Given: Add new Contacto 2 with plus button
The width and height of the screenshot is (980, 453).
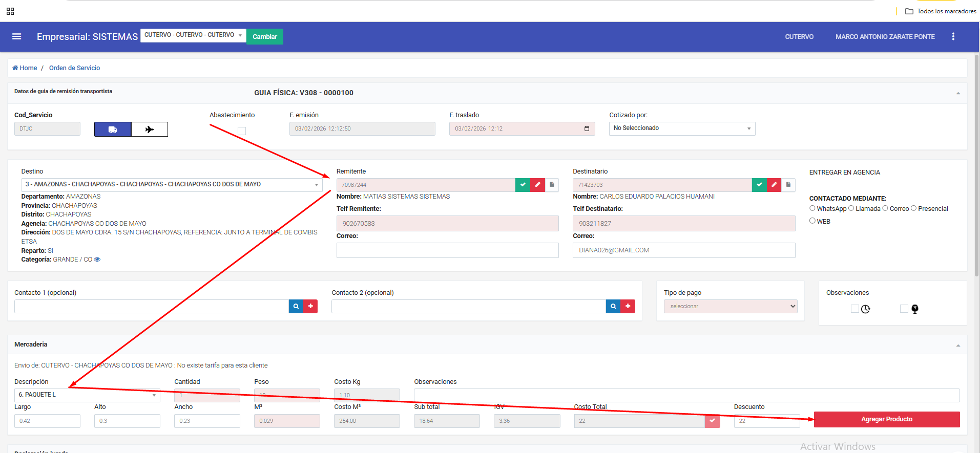Looking at the screenshot, I should (x=628, y=306).
